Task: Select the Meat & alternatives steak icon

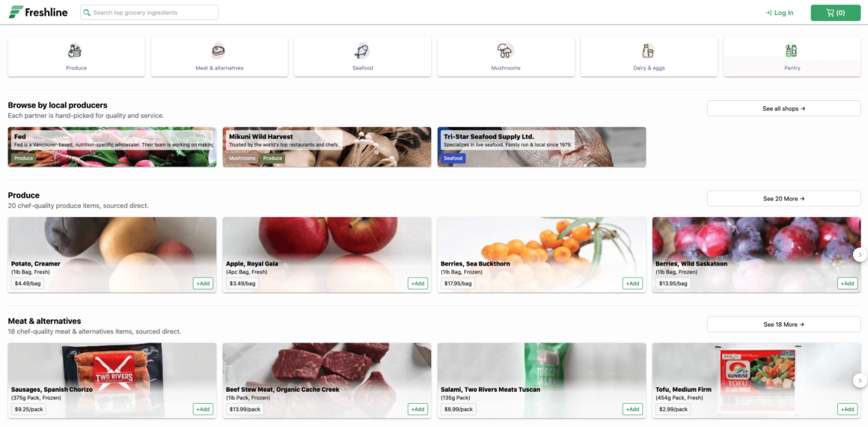Action: (x=218, y=51)
